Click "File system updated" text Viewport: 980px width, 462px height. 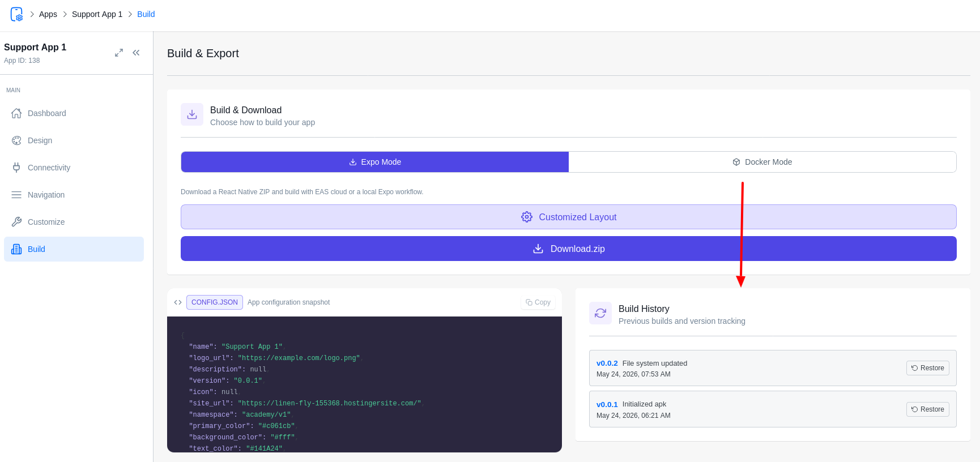tap(655, 363)
